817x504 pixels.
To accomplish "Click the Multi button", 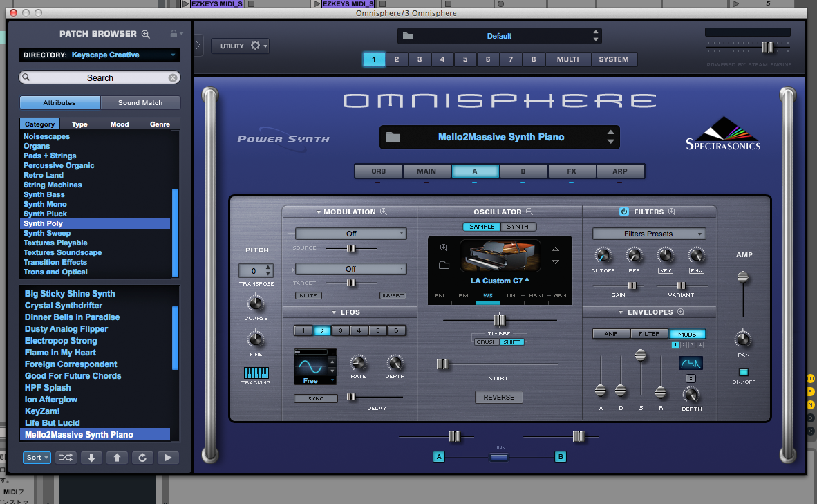I will pos(567,59).
